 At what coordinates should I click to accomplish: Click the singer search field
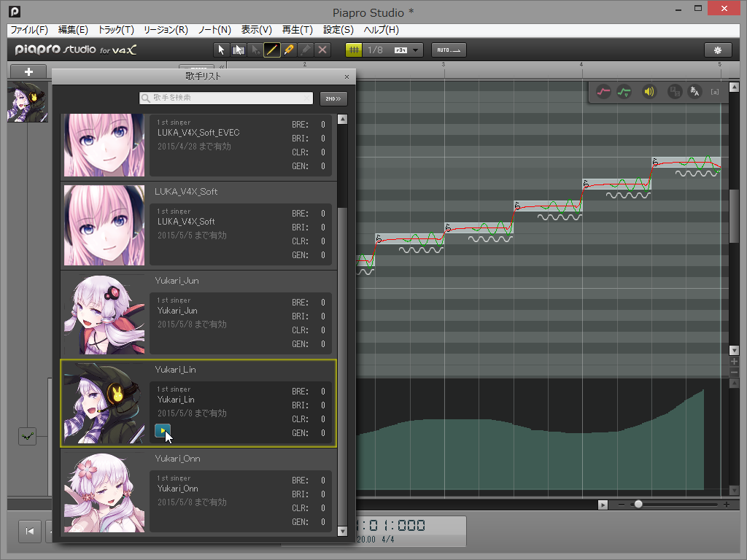point(226,98)
